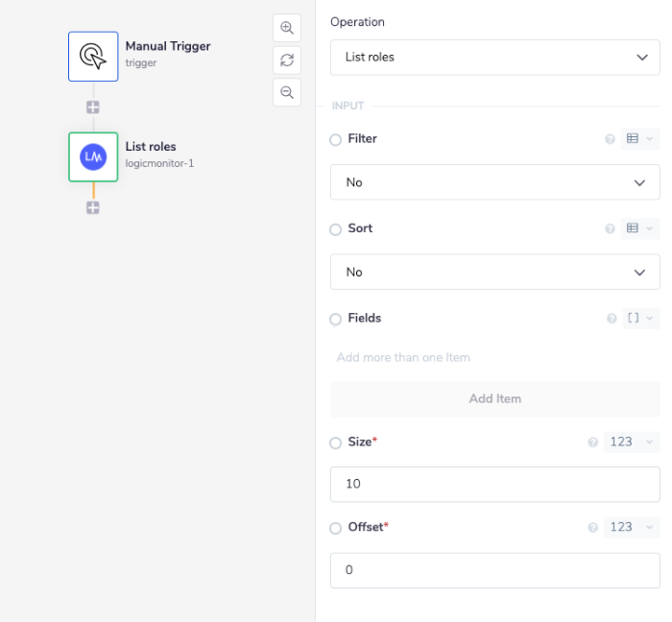This screenshot has height=622, width=672.
Task: Open help tooltip for Filter field
Action: (x=610, y=139)
